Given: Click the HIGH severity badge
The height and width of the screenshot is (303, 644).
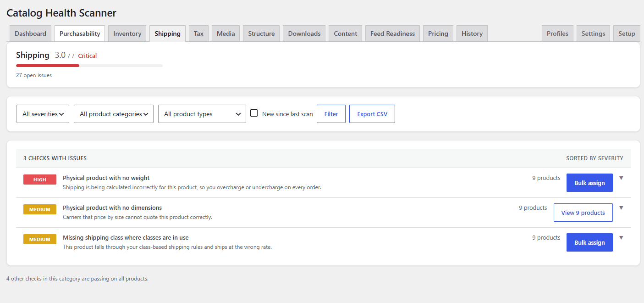Looking at the screenshot, I should [40, 180].
